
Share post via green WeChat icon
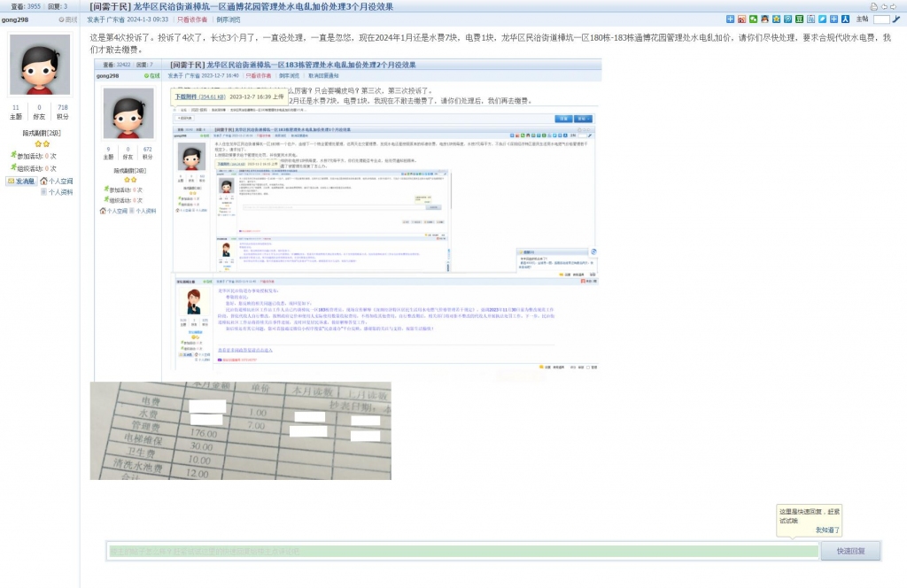[753, 19]
